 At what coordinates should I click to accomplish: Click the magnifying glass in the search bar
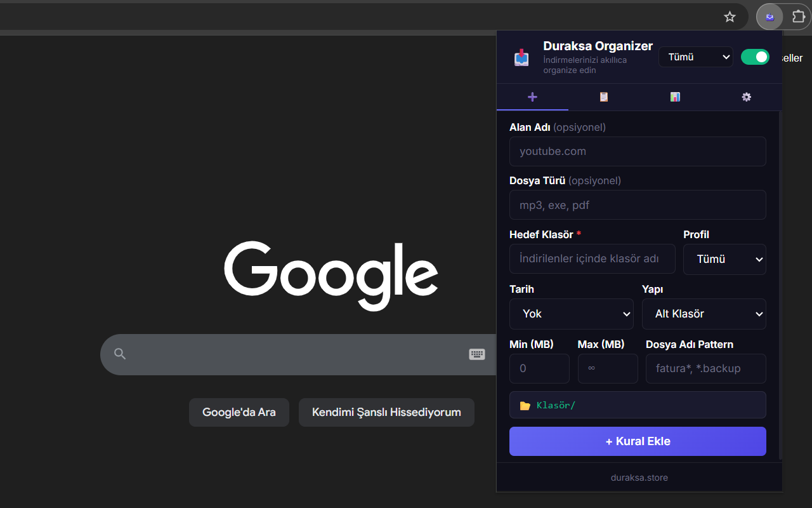120,354
